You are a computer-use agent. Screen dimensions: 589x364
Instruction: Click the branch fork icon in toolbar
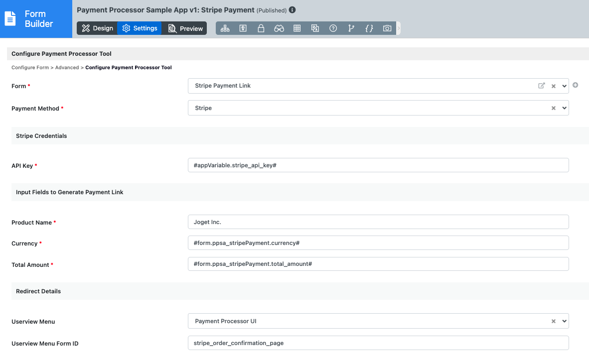(x=351, y=28)
